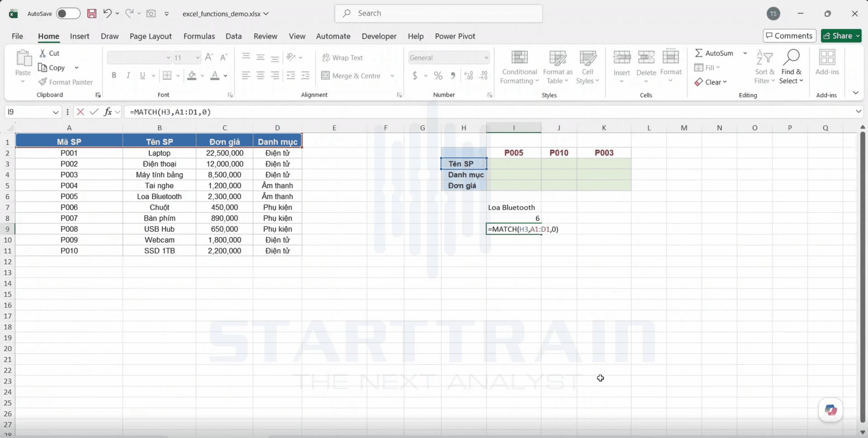The image size is (868, 438).
Task: Click the Search box
Action: [x=438, y=14]
